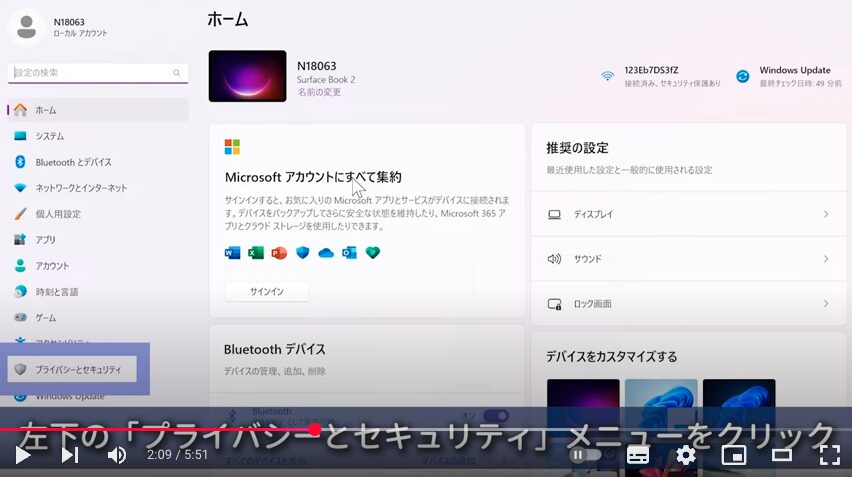The image size is (852, 477).
Task: Click the lock screen icon
Action: coord(554,304)
